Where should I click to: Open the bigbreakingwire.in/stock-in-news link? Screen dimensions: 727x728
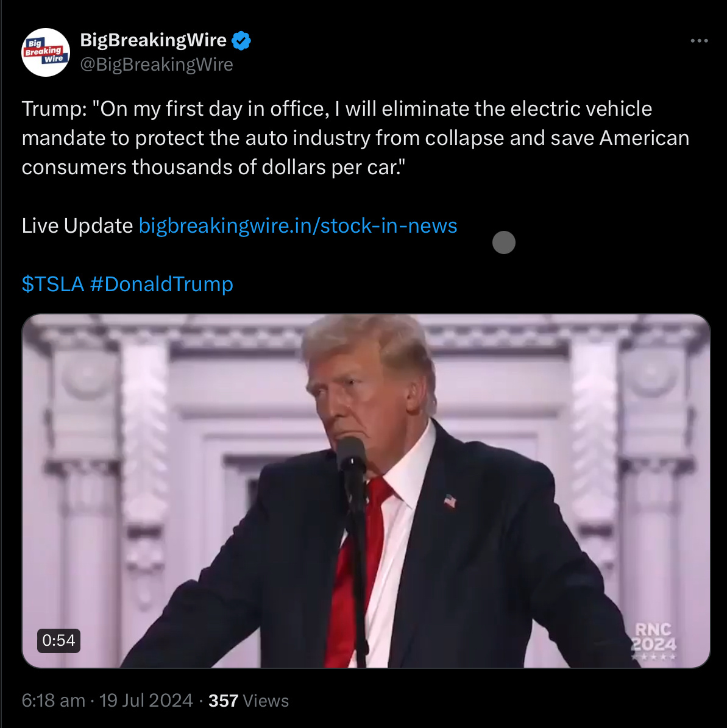tap(298, 225)
